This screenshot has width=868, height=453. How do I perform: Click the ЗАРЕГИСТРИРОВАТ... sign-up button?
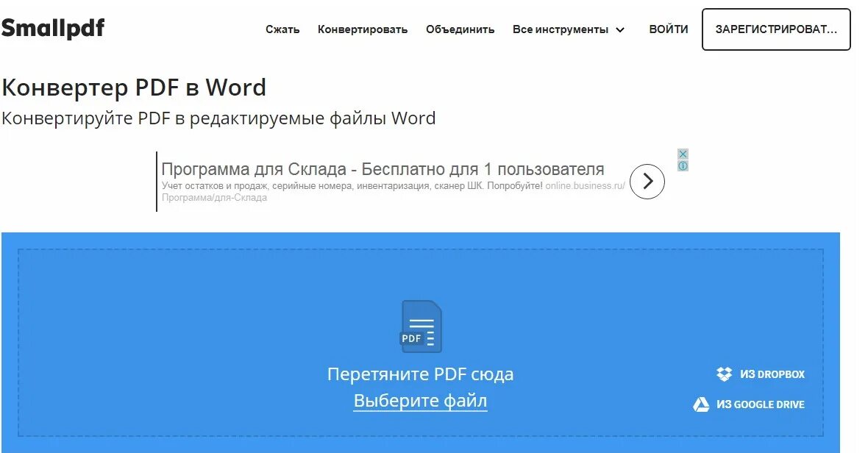tap(776, 29)
